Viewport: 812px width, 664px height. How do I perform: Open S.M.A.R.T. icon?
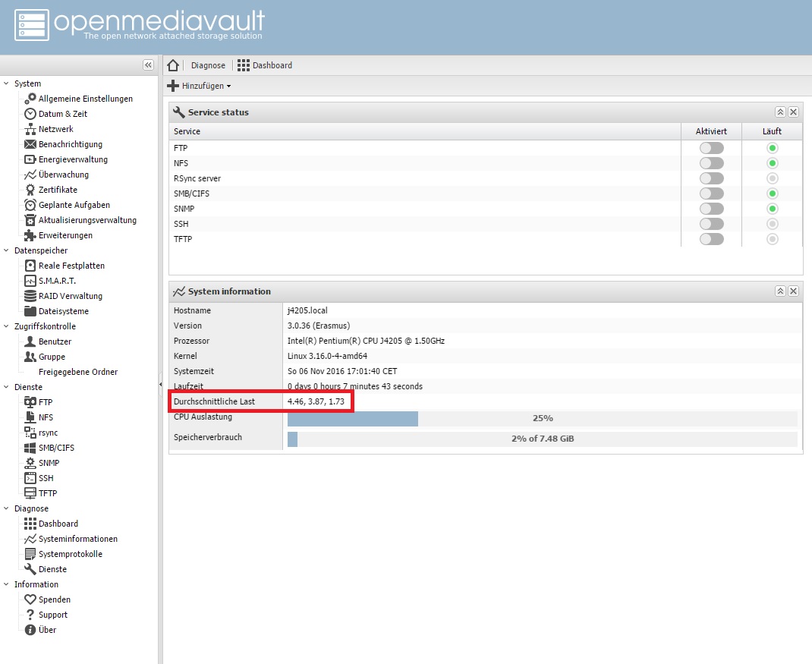tap(30, 281)
